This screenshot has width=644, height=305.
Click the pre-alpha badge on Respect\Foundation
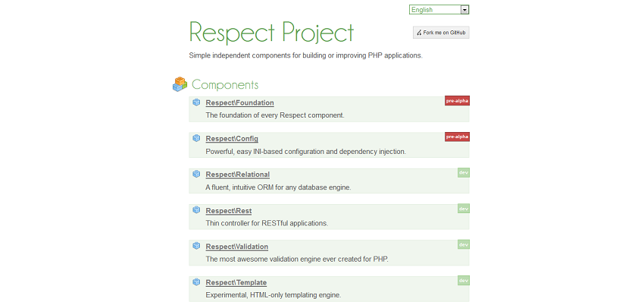click(457, 101)
